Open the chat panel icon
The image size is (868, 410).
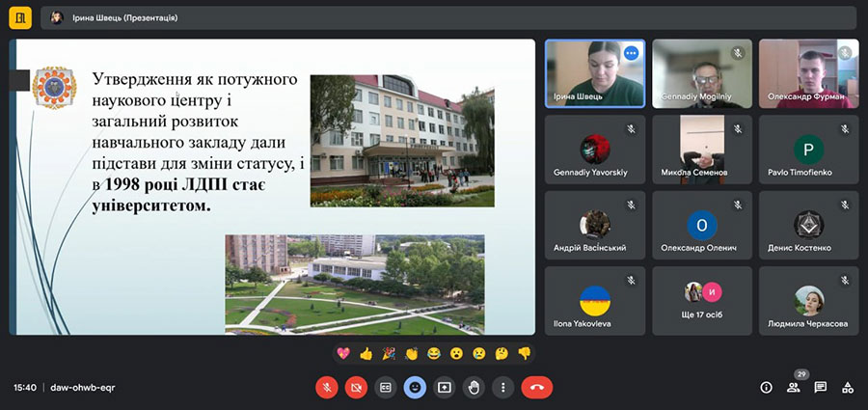(x=821, y=387)
